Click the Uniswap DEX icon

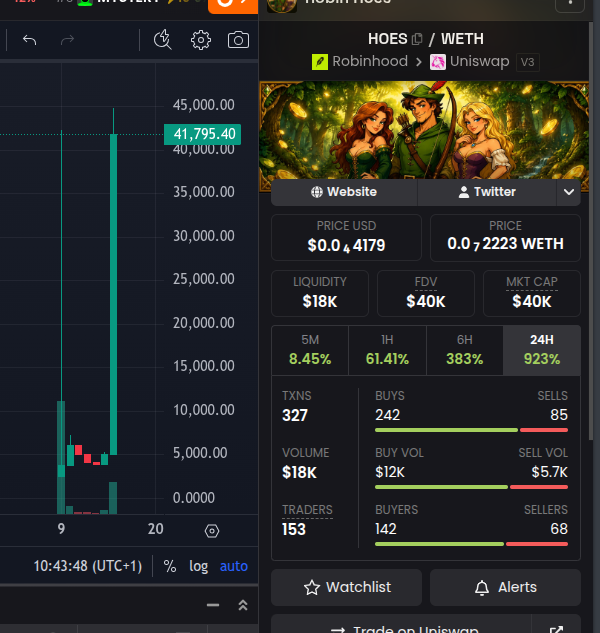(438, 62)
